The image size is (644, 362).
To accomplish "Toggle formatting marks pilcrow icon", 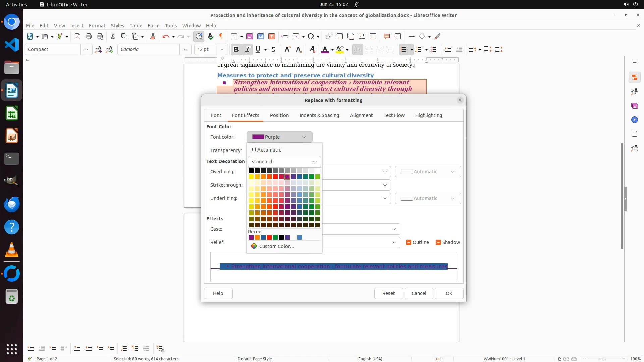I will 221,36.
